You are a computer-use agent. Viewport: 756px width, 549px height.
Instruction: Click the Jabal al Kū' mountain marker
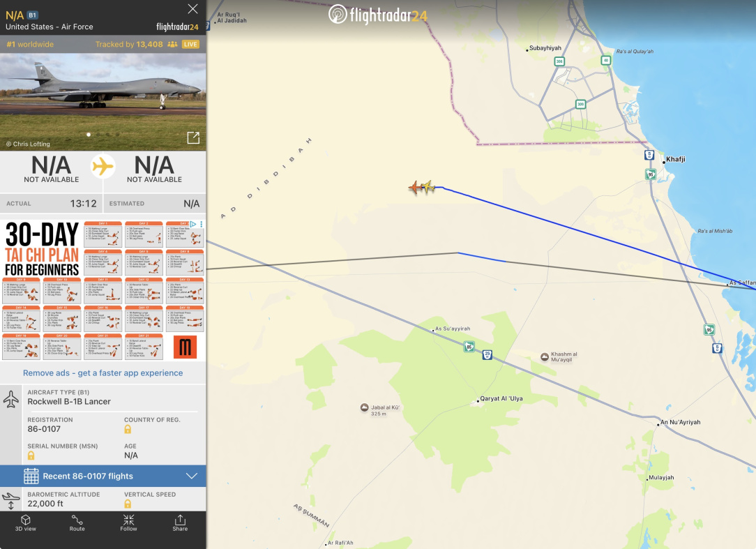(365, 407)
